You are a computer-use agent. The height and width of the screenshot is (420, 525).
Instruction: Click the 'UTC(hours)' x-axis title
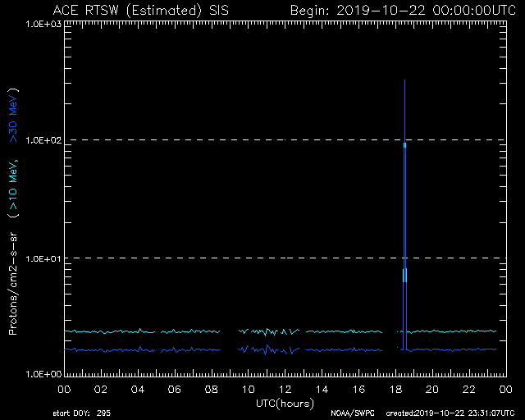[x=284, y=403]
